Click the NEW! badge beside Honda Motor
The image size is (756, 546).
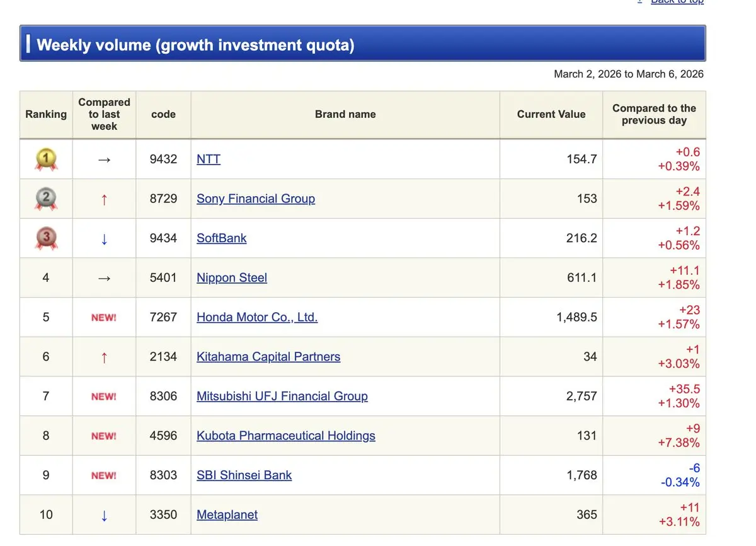104,317
